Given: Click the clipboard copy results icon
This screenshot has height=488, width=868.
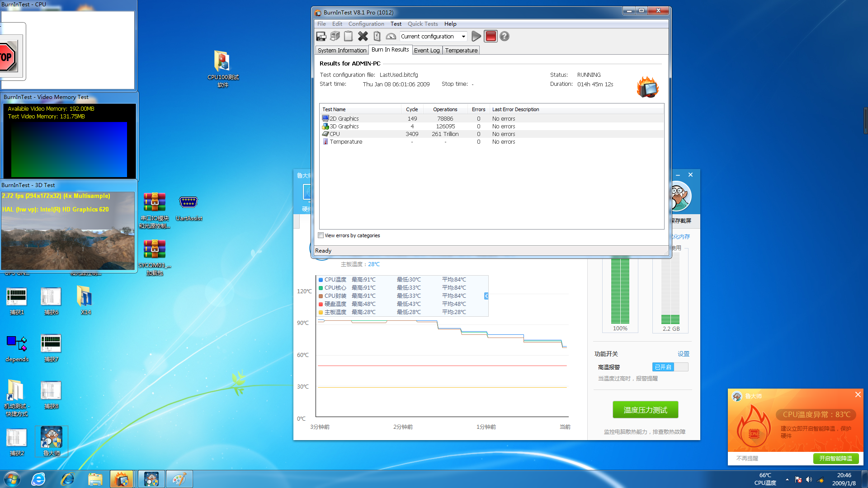Looking at the screenshot, I should click(x=348, y=36).
